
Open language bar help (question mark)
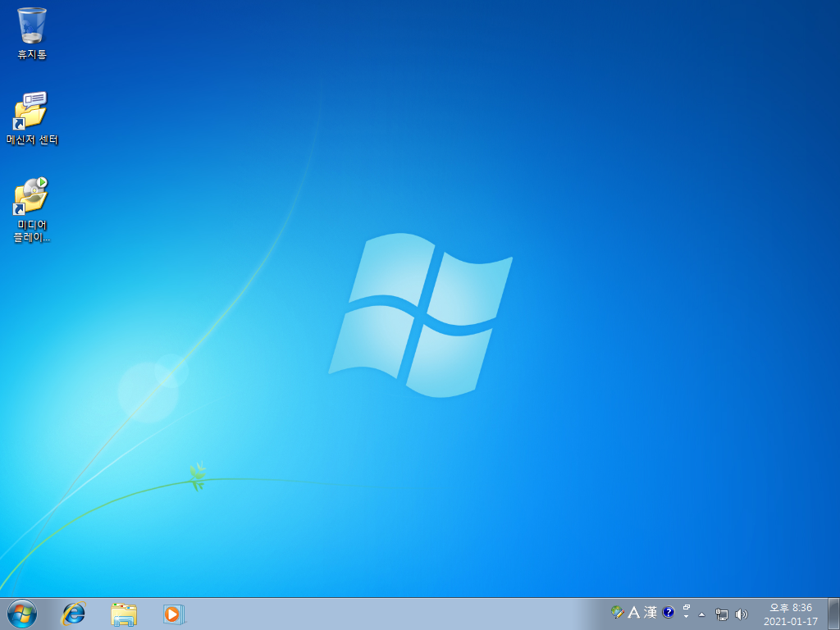click(x=668, y=612)
